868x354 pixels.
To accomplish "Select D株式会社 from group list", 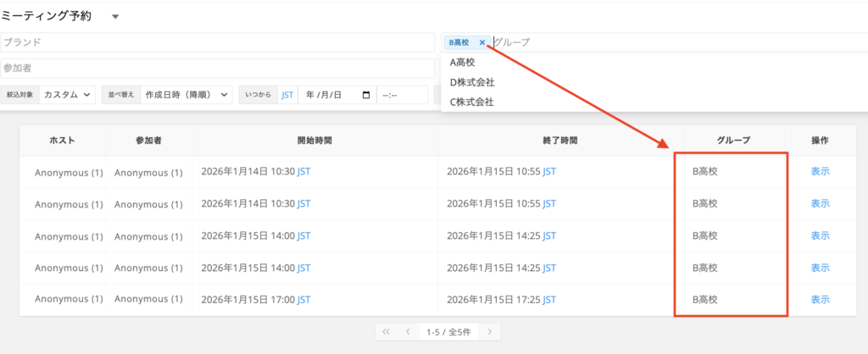I will tap(472, 82).
